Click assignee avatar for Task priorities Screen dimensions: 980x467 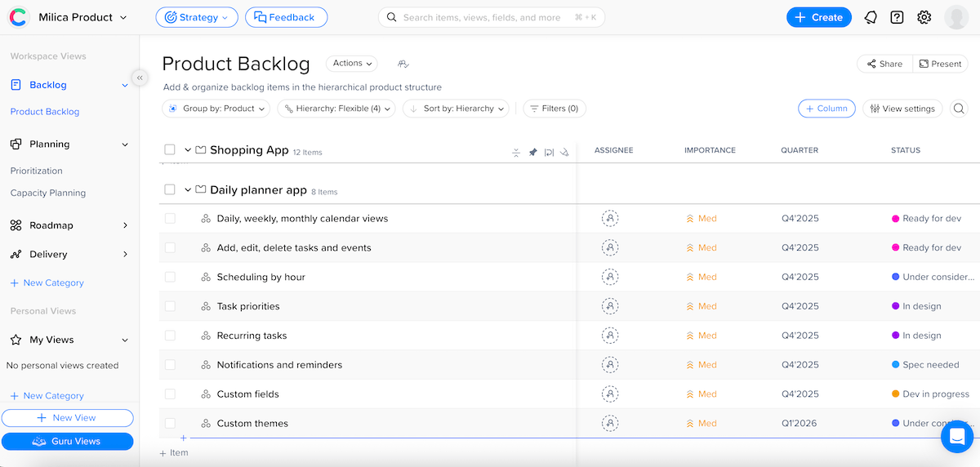pos(610,306)
